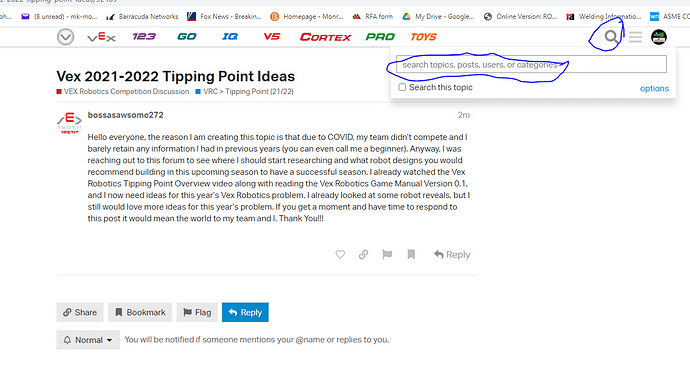Click the blue Reply button

pos(245,312)
